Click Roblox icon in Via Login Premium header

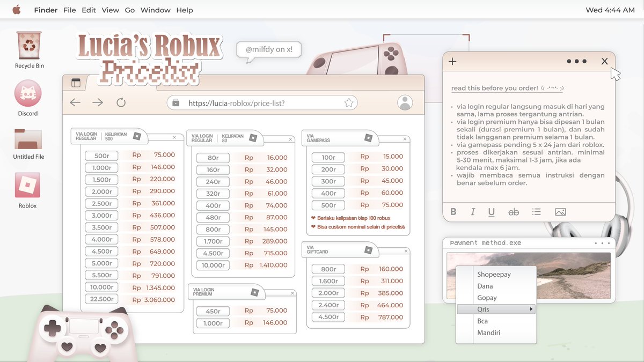point(254,292)
